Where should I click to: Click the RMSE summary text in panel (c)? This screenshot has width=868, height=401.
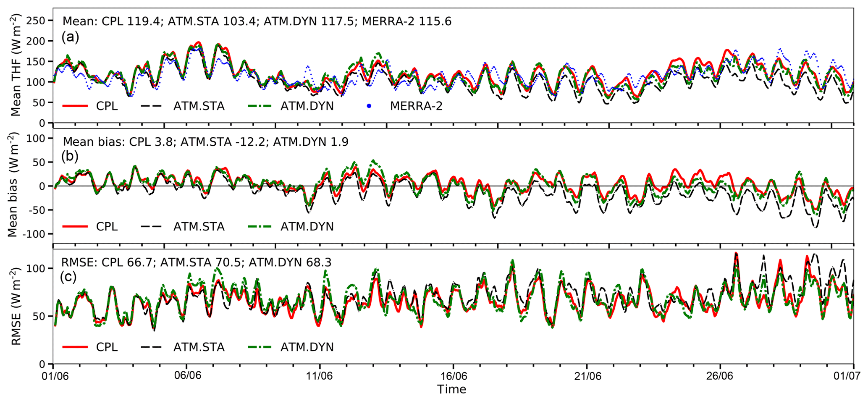pos(197,263)
